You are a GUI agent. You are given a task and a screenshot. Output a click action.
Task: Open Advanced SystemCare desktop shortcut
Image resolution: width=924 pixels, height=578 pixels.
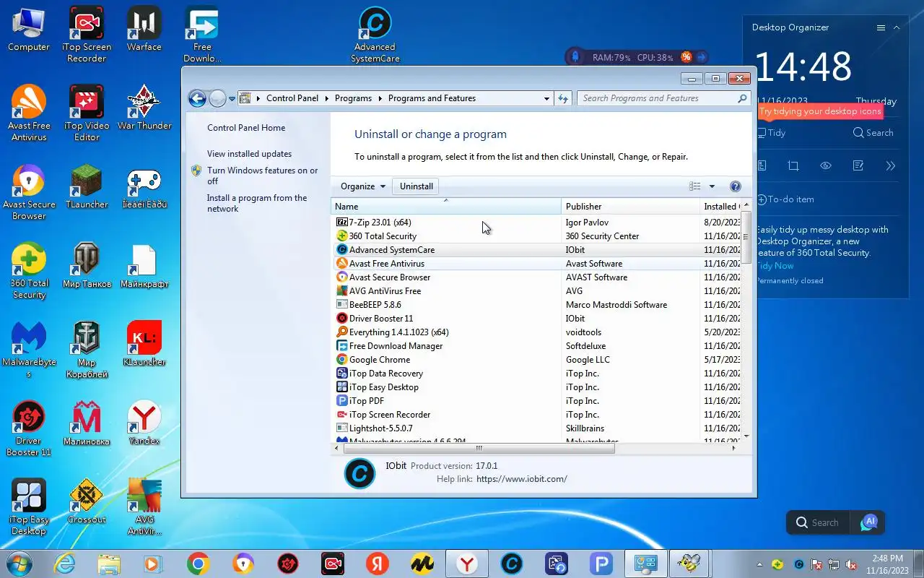coord(375,35)
